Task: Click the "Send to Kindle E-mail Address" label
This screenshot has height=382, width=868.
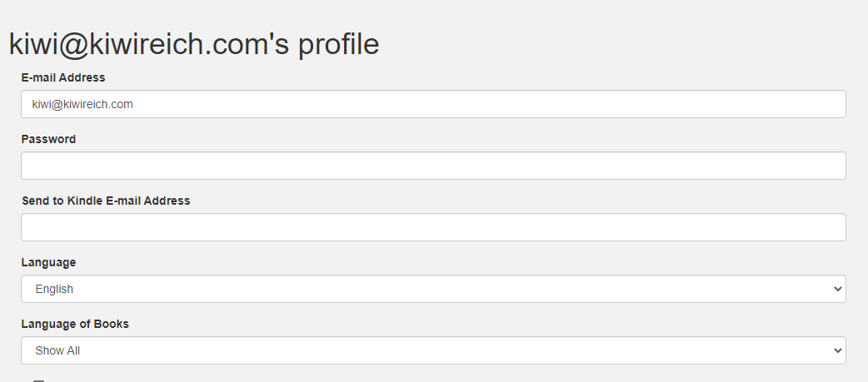Action: click(106, 201)
